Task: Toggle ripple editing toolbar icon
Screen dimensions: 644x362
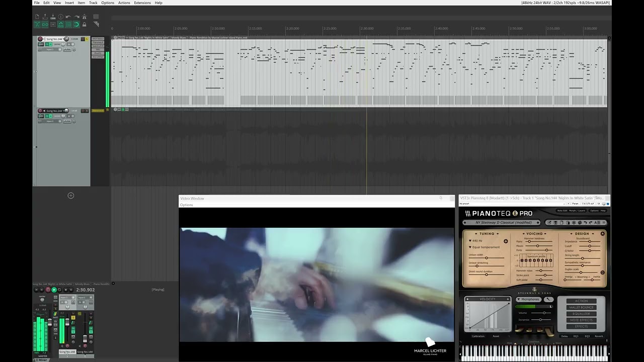Action: [x=53, y=24]
